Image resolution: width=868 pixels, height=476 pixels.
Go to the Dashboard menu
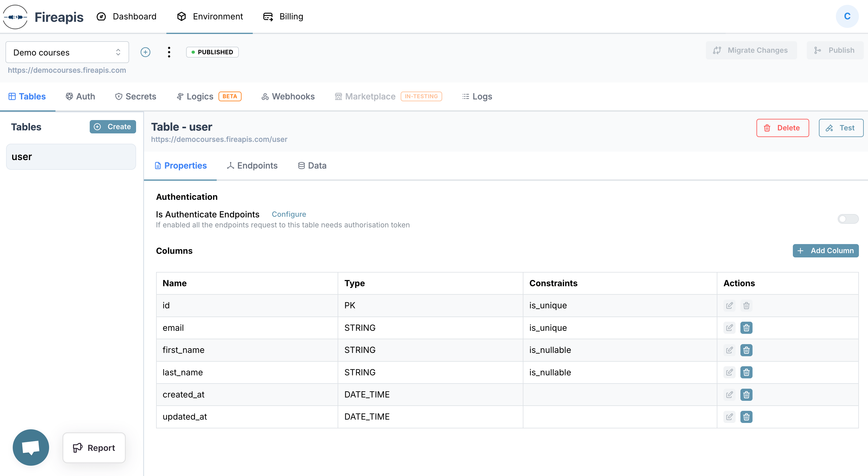pyautogui.click(x=126, y=16)
